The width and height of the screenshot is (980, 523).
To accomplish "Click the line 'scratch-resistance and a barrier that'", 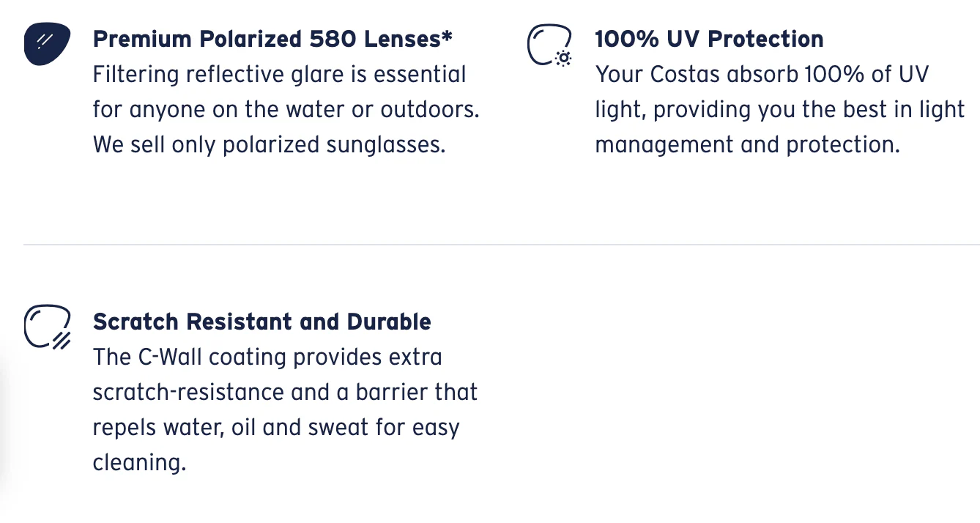I will point(285,393).
